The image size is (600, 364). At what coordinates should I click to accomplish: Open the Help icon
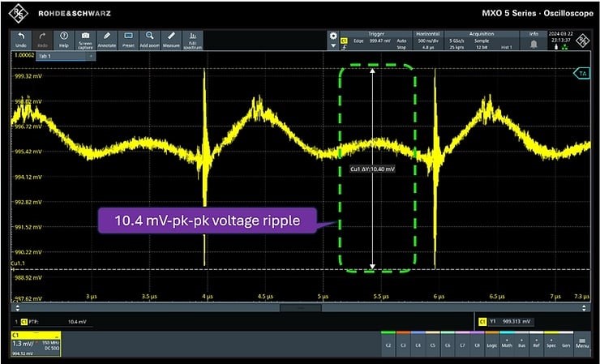pyautogui.click(x=64, y=41)
